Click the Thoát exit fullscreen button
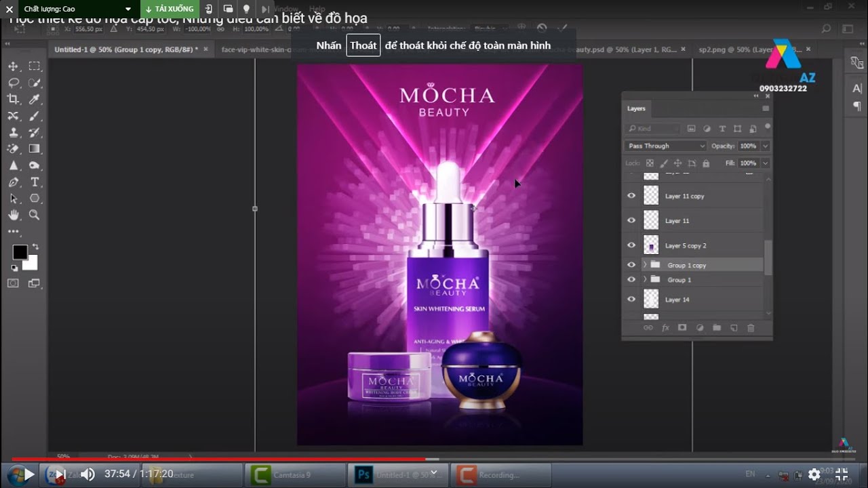The height and width of the screenshot is (488, 868). pyautogui.click(x=363, y=45)
